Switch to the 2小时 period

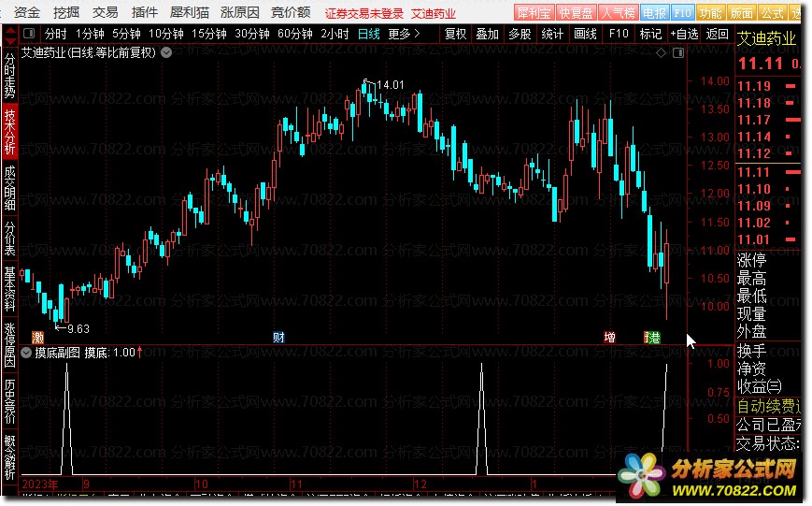[x=335, y=35]
